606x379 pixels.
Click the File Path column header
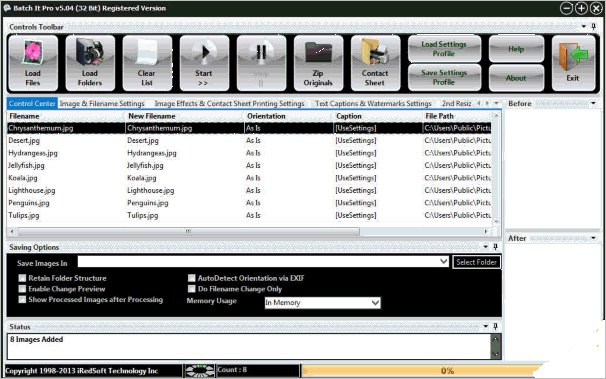tap(457, 116)
